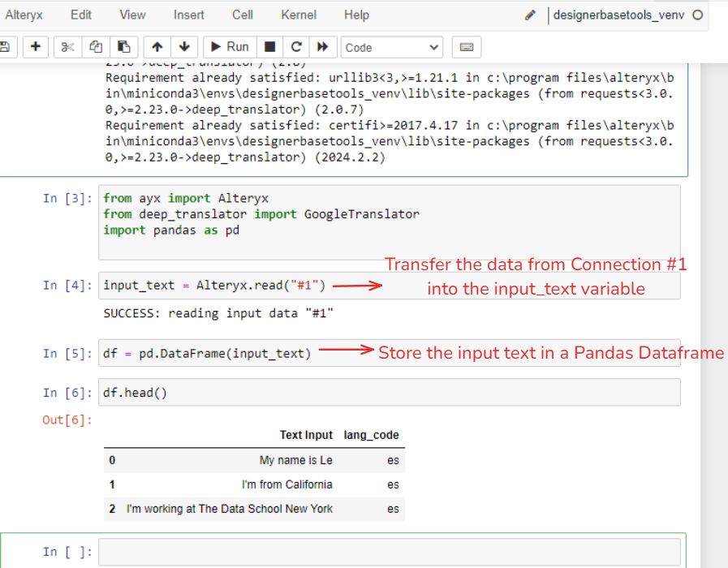
Task: Click into the pd.DataFrame cell
Action: [x=389, y=354]
